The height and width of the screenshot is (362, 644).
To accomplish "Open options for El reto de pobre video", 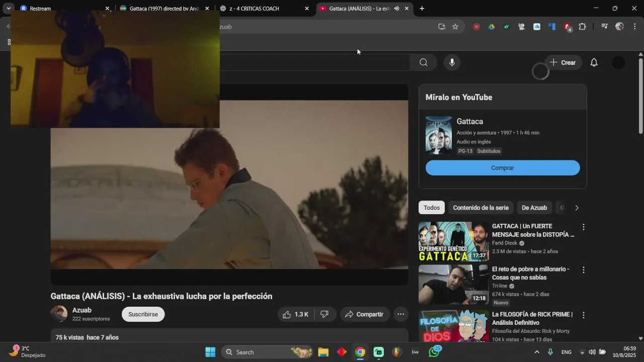I will [x=583, y=270].
